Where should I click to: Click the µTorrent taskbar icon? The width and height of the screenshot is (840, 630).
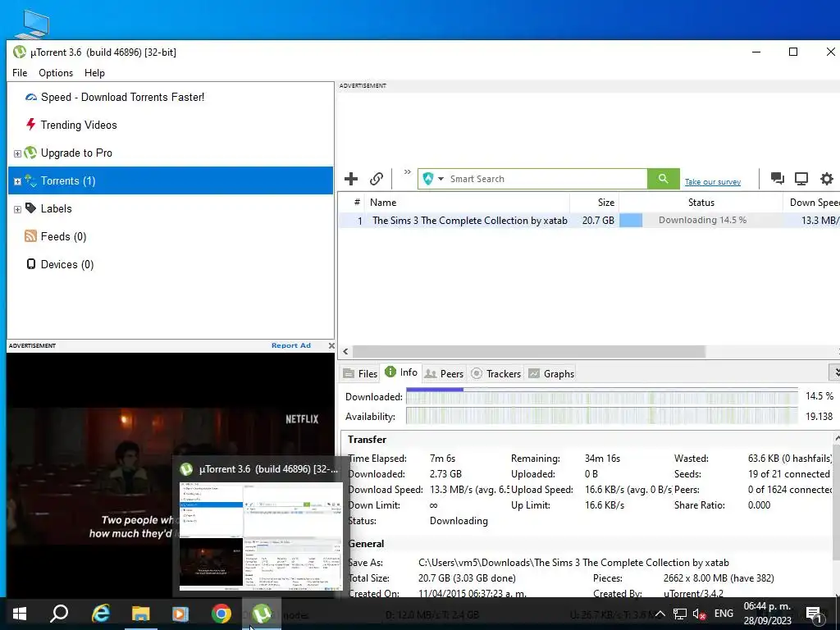coord(262,614)
